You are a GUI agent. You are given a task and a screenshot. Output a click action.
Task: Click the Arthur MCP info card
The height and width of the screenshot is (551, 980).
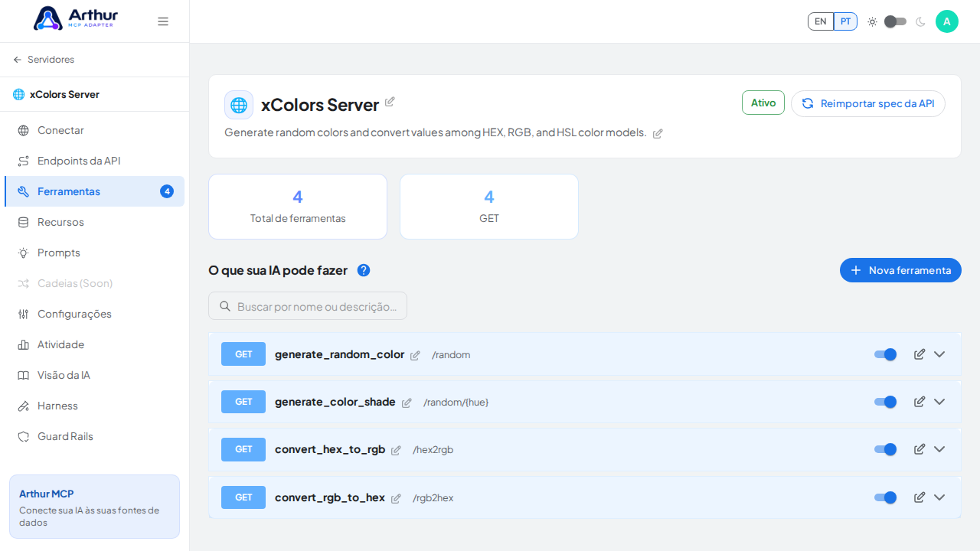coord(94,507)
